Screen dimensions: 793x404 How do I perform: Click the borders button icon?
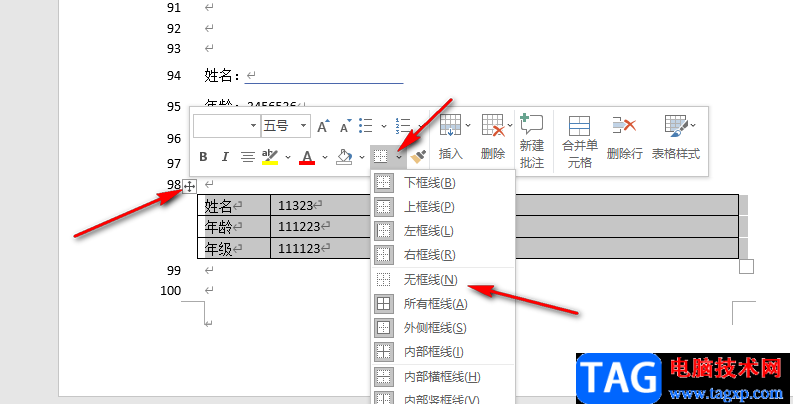click(x=381, y=157)
